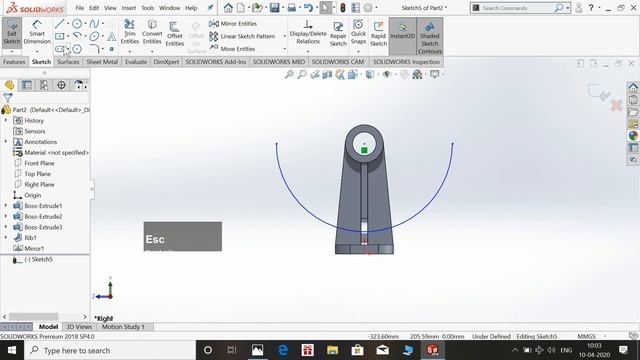Switch to the Features tab
640x360 pixels.
click(x=14, y=62)
